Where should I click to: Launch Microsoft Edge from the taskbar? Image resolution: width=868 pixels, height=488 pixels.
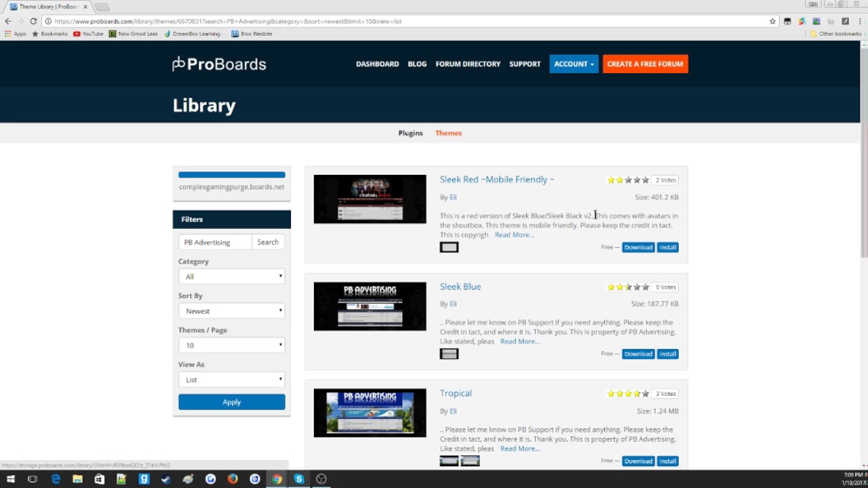click(56, 479)
